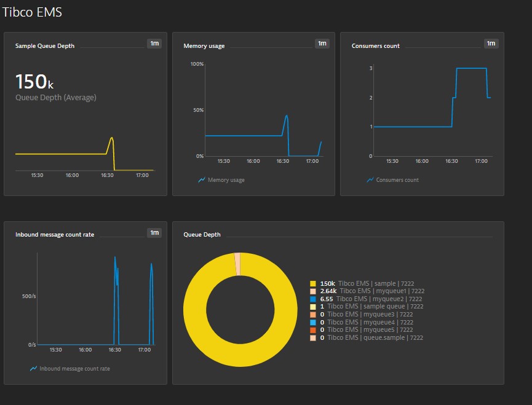Image resolution: width=532 pixels, height=405 pixels.
Task: Click the 16:30 label on Sample Queue Depth chart
Action: pos(107,175)
